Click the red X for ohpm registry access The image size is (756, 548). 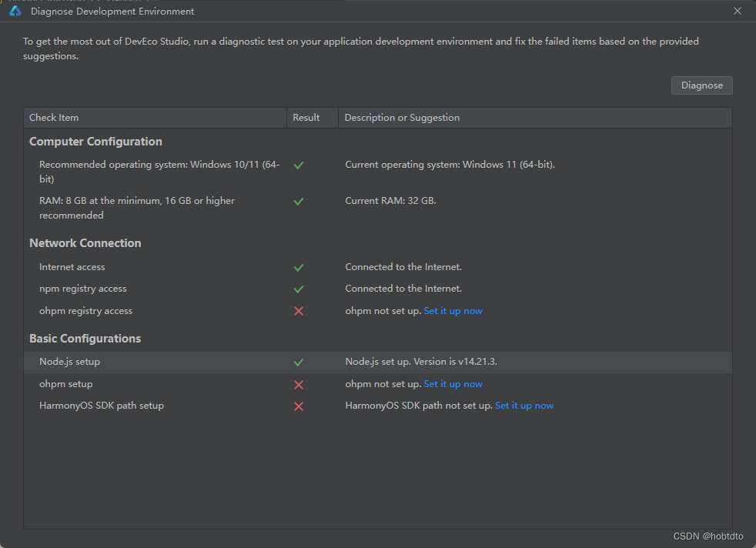[x=299, y=311]
